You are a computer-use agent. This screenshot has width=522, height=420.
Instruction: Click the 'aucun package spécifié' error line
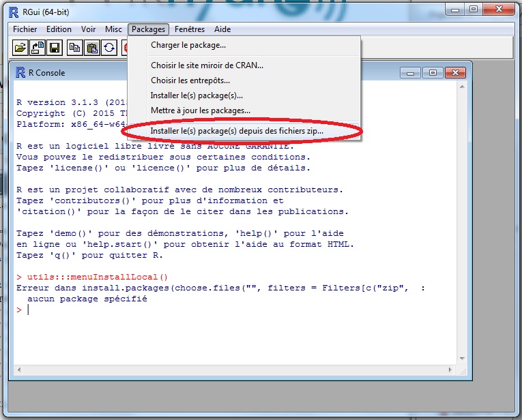(87, 299)
